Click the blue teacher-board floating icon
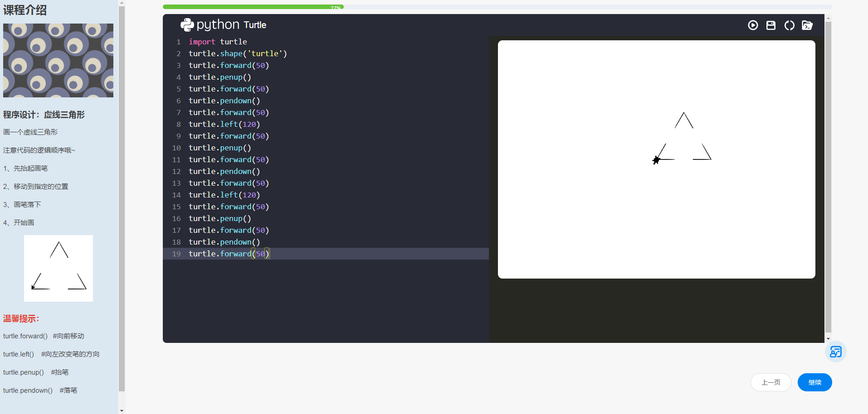 pos(835,352)
